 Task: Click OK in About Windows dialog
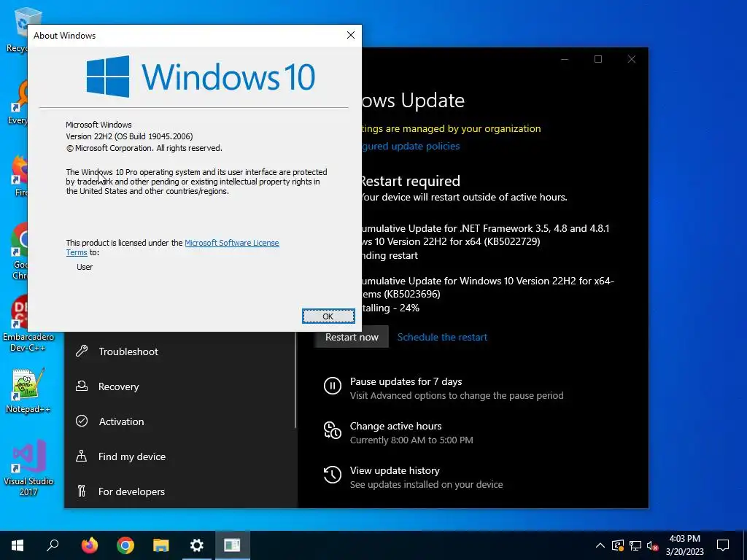(328, 316)
